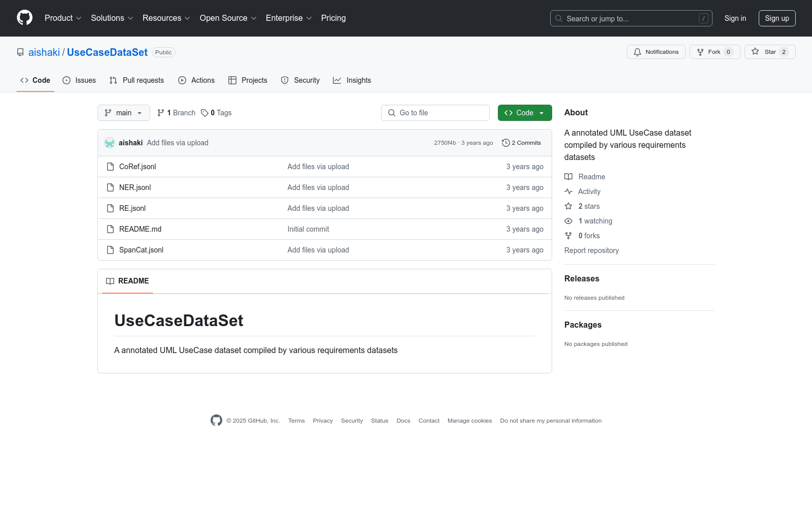Fork this repository
This screenshot has width=812, height=508.
(x=715, y=52)
